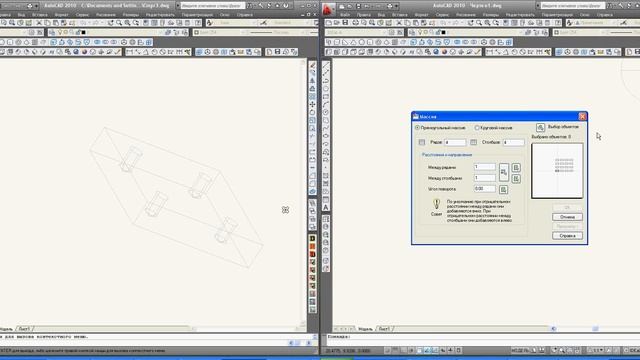The width and height of the screenshot is (640, 360).
Task: Open layer list dropdown in right window
Action: [522, 32]
